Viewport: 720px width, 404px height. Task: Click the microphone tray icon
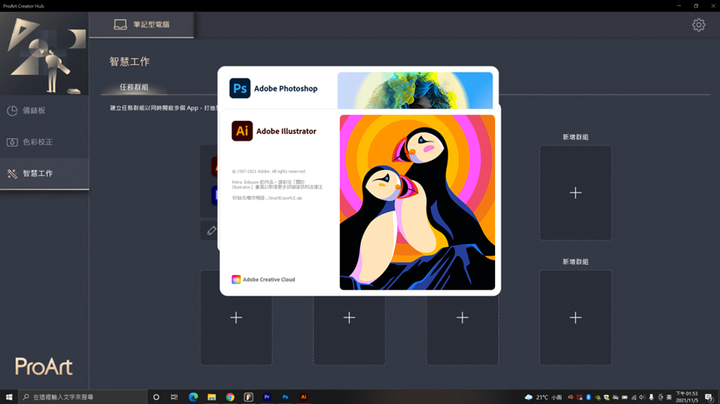pos(651,397)
